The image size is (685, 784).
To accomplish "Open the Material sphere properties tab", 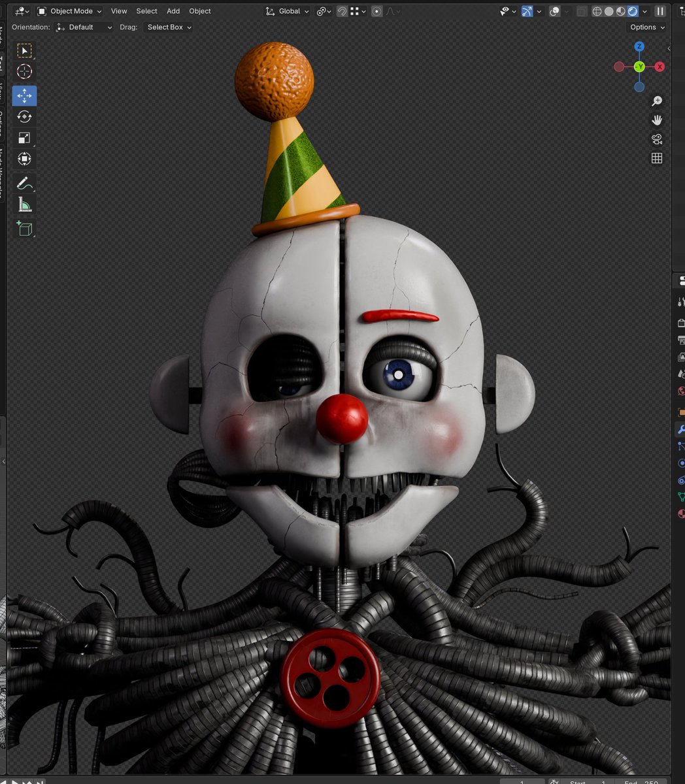I will point(681,514).
